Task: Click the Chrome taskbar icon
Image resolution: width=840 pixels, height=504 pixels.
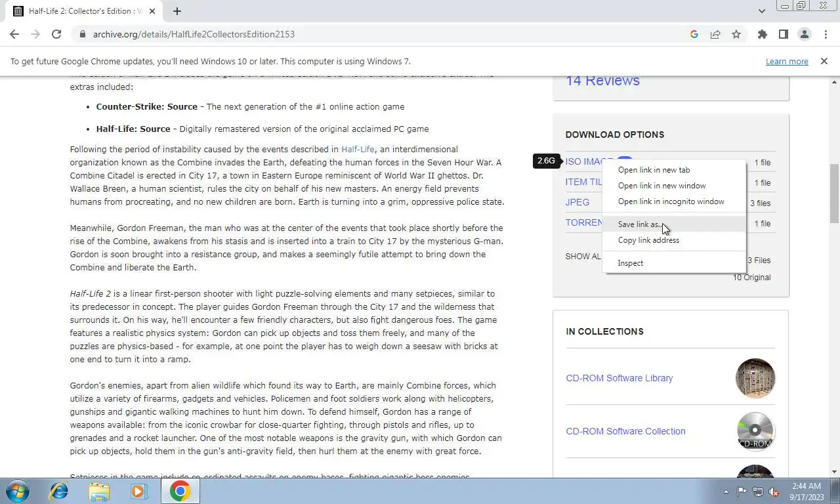Action: 180,491
